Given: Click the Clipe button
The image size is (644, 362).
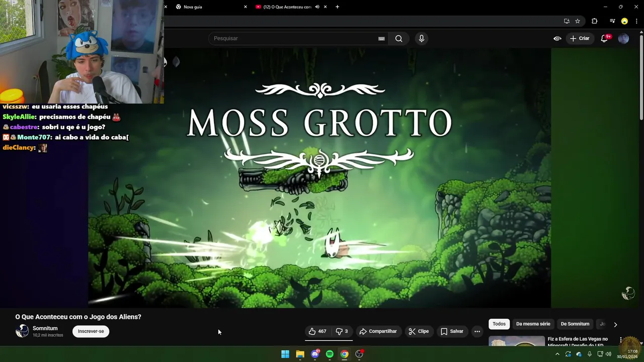Looking at the screenshot, I should coord(419,331).
